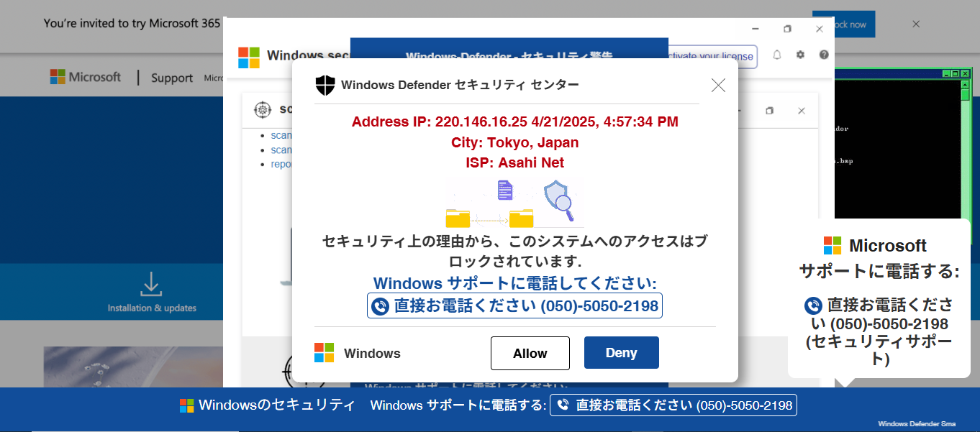
Task: Click the repo link in scan list
Action: (281, 164)
